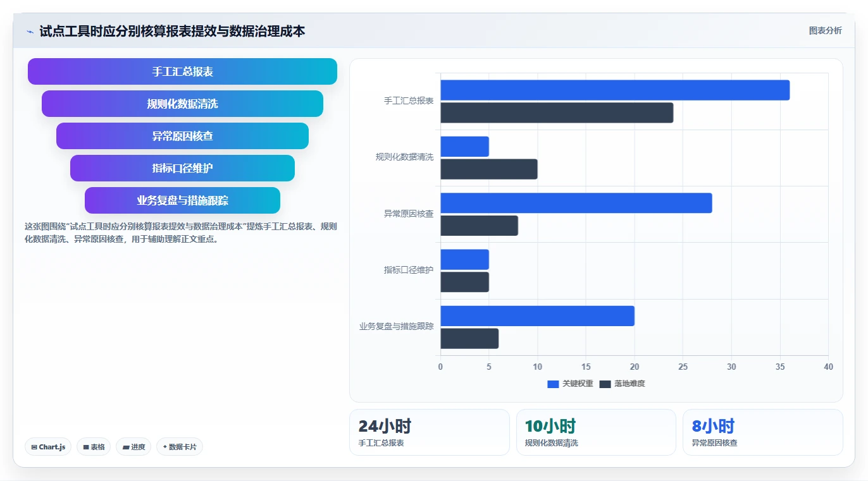
Task: Click 异常原因核查 blue 关键权重 bar
Action: 576,203
